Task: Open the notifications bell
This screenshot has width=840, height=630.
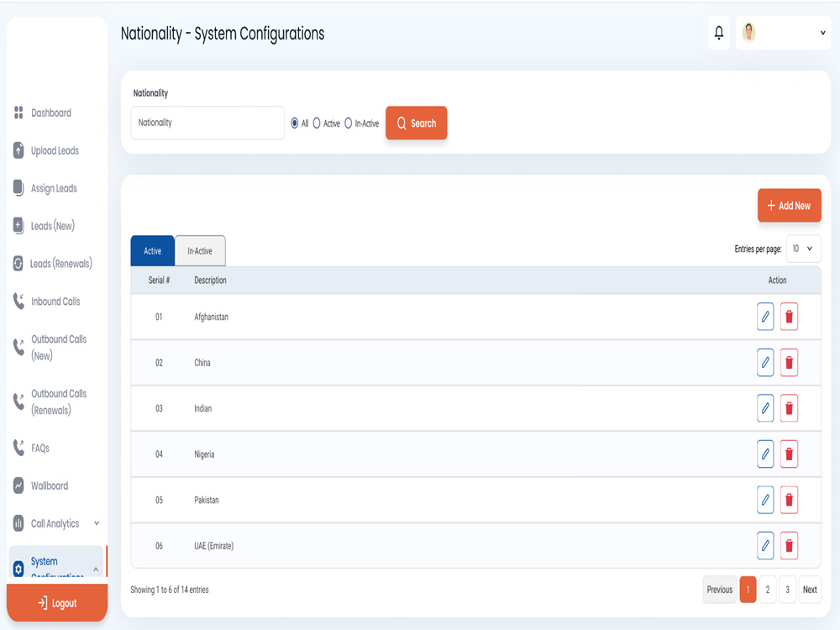Action: pyautogui.click(x=719, y=34)
